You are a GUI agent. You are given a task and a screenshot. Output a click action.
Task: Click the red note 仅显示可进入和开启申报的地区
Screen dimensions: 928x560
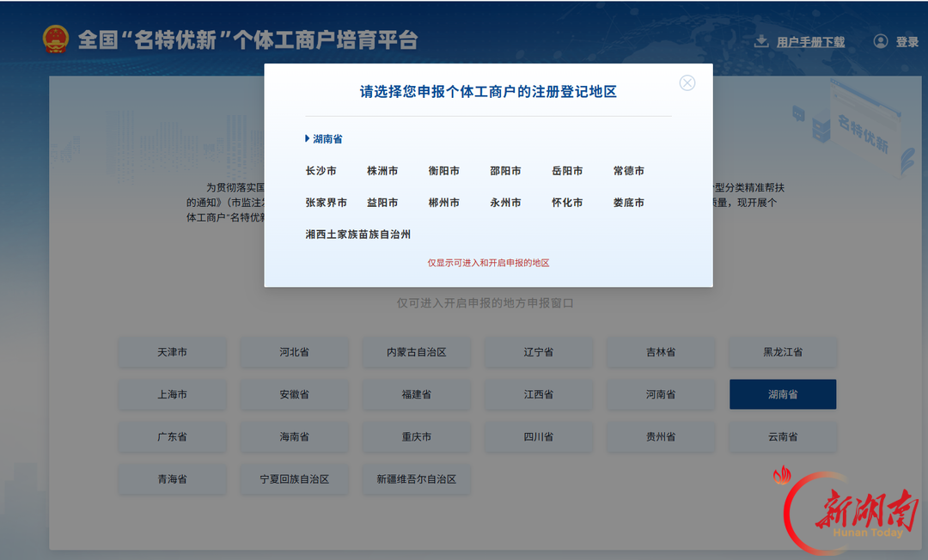click(488, 263)
